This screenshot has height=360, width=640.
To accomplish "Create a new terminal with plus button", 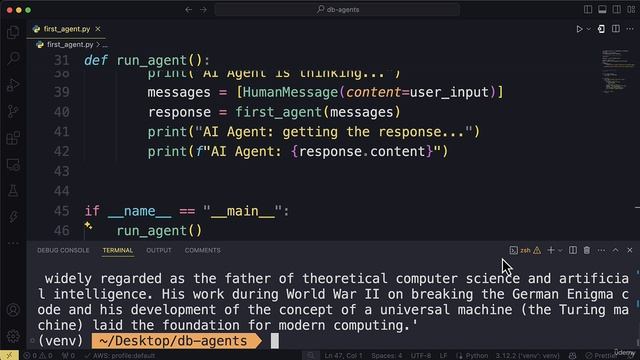I will (x=551, y=250).
